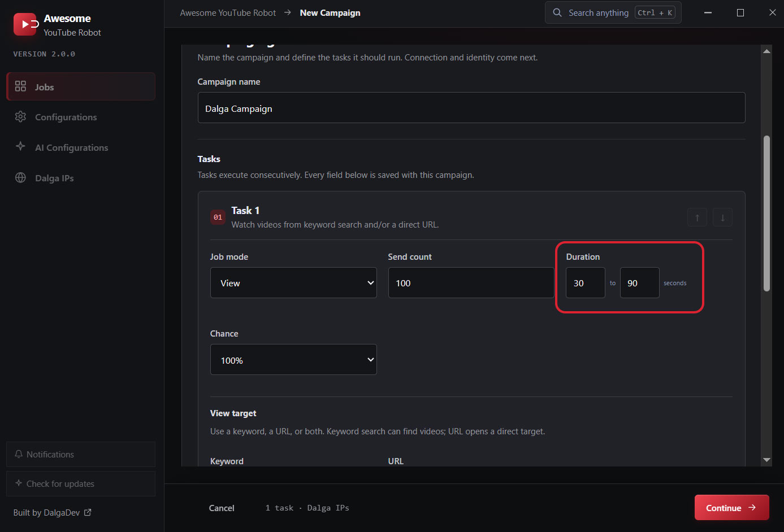Move Task 1 up with arrow button
Screen dimensions: 784x532
tap(697, 217)
